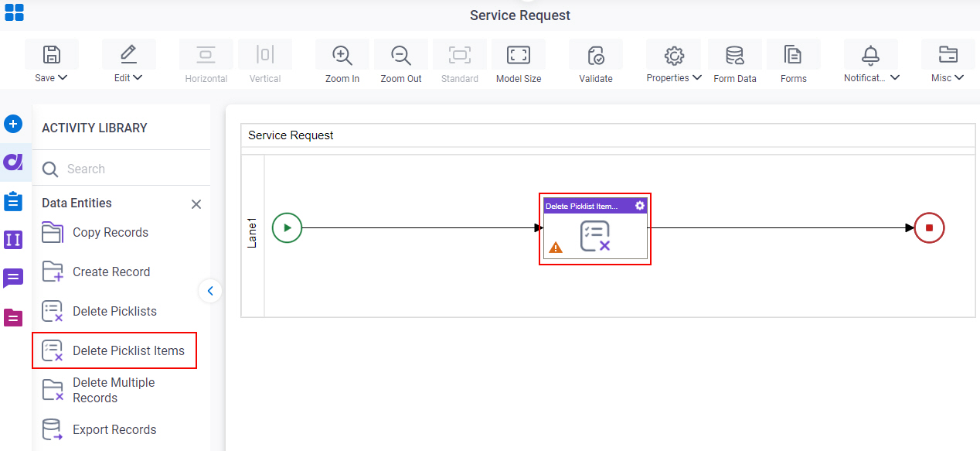
Task: Click the Properties gear icon
Action: point(675,55)
